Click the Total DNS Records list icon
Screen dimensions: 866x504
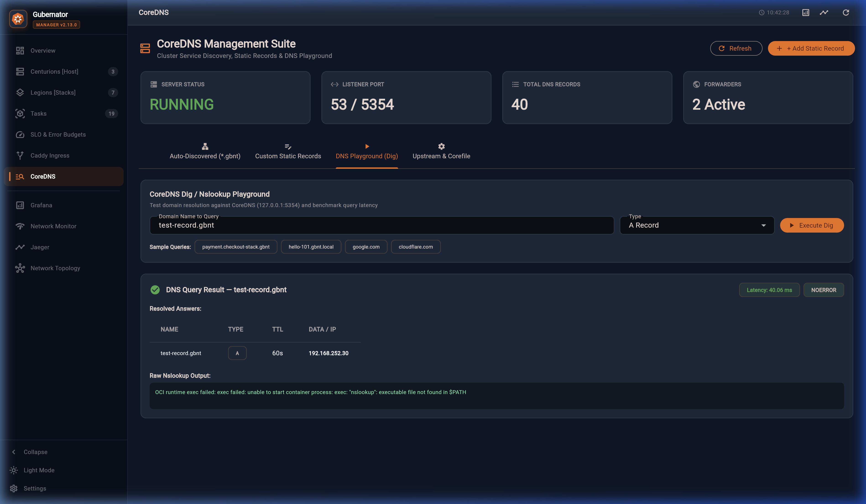point(516,84)
